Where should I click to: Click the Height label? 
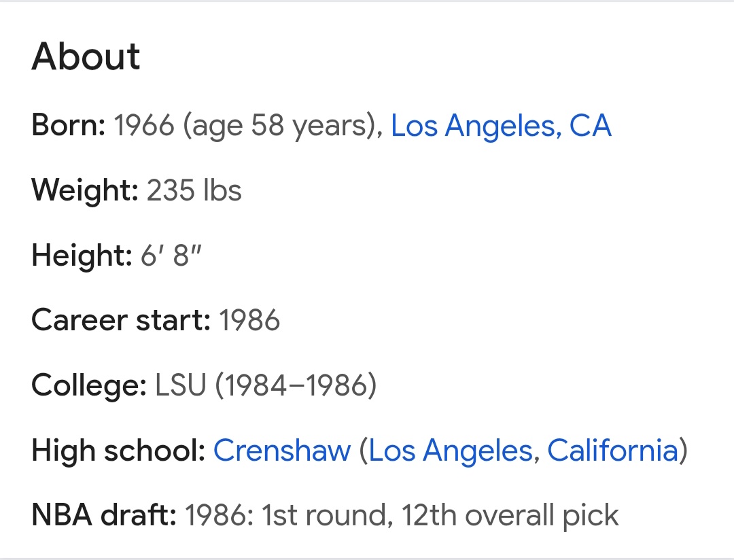point(82,255)
